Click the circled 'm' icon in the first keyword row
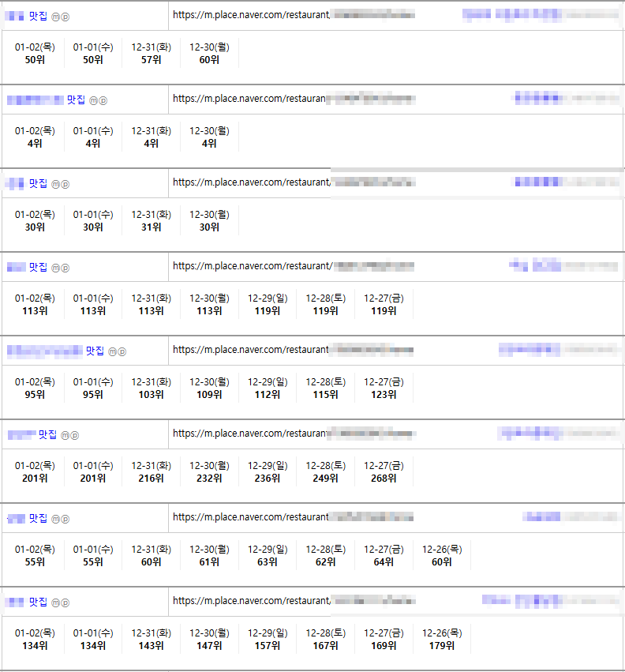The image size is (625, 672). coord(56,17)
